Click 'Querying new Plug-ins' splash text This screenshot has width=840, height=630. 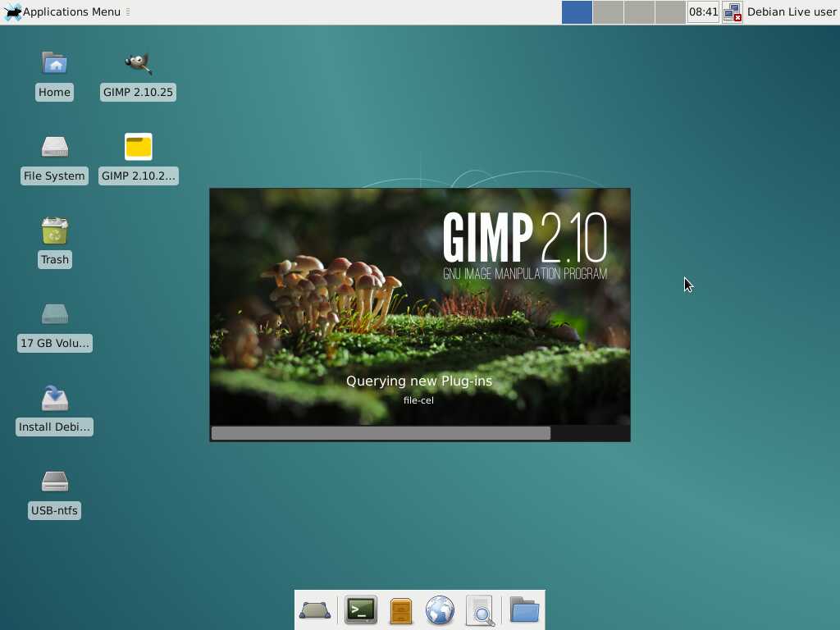(419, 381)
